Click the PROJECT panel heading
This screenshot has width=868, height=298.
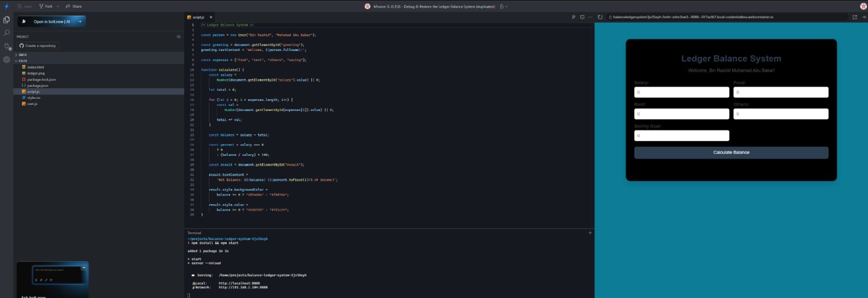23,37
